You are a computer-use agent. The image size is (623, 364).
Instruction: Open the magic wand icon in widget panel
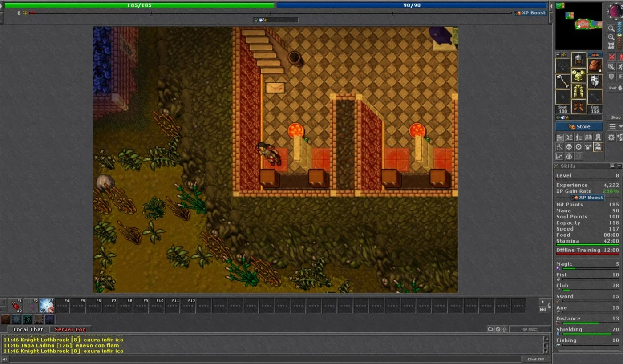(559, 147)
